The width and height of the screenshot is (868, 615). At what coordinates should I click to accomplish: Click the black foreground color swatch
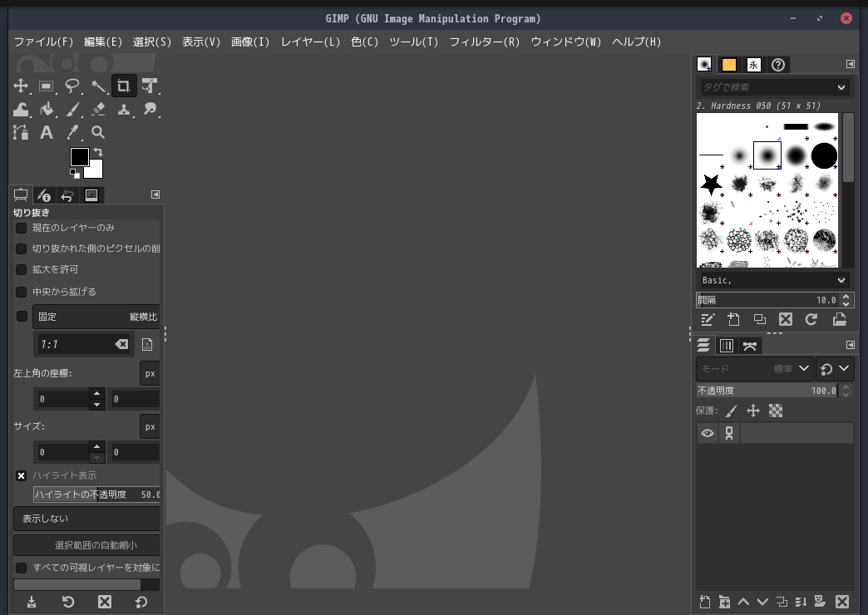(79, 157)
